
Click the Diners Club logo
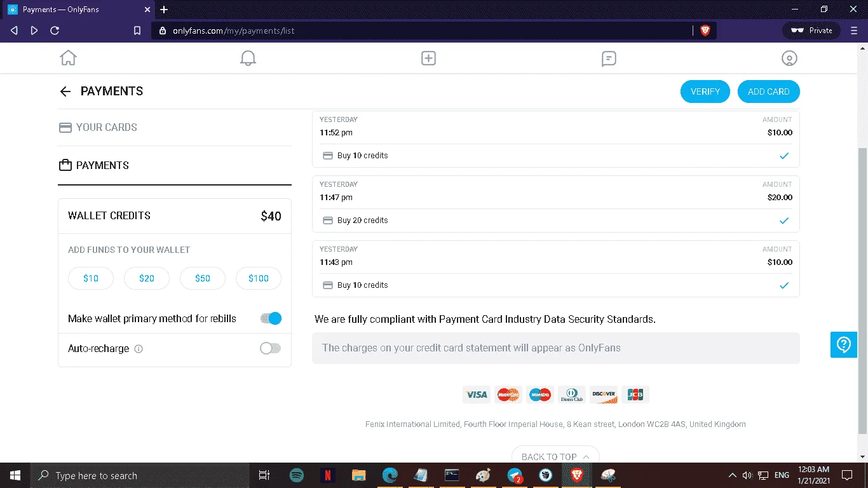pyautogui.click(x=572, y=395)
